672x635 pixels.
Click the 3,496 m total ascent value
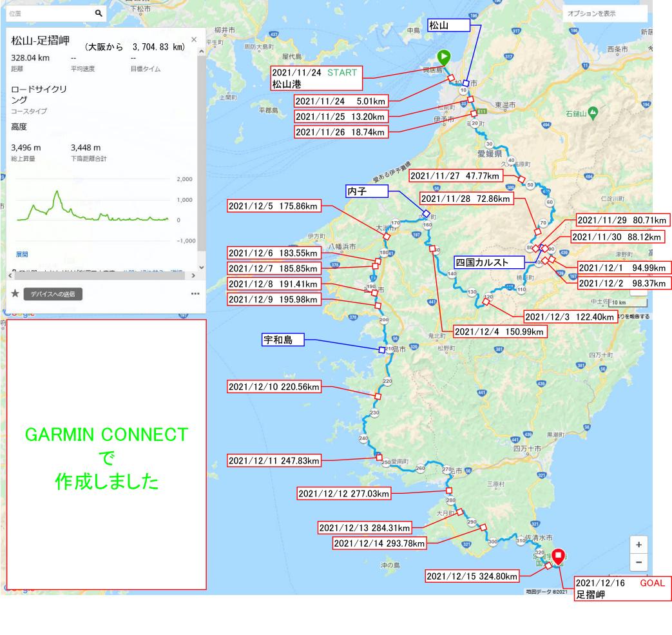(26, 148)
